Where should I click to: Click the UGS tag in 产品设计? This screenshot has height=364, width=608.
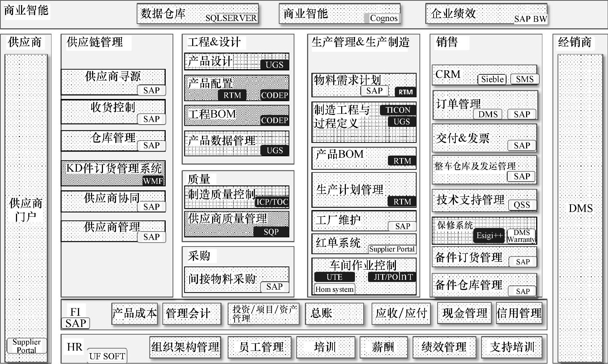click(x=274, y=65)
